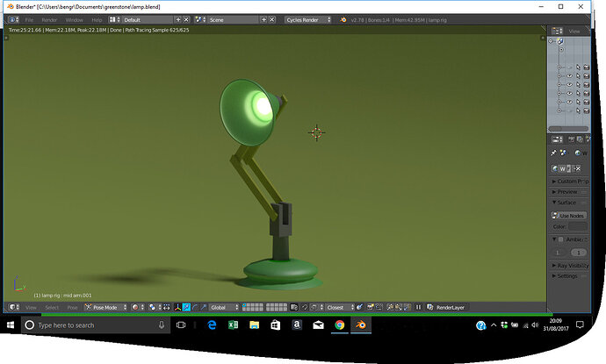This screenshot has height=364, width=606.
Task: Open the world surface Color swatch
Action: click(578, 226)
